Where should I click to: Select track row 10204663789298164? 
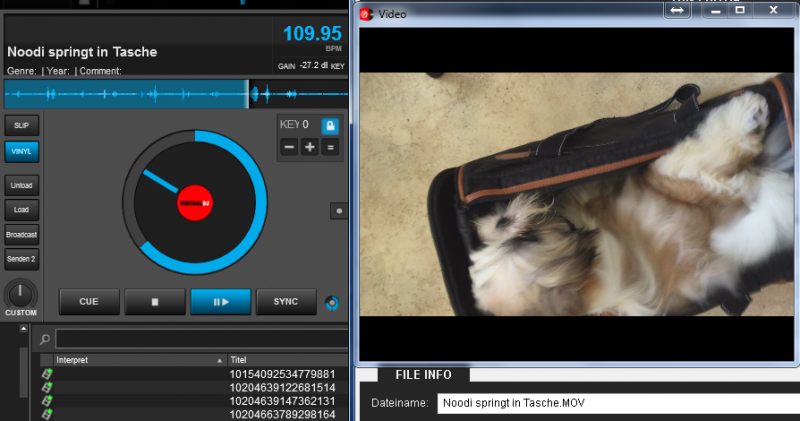point(194,414)
